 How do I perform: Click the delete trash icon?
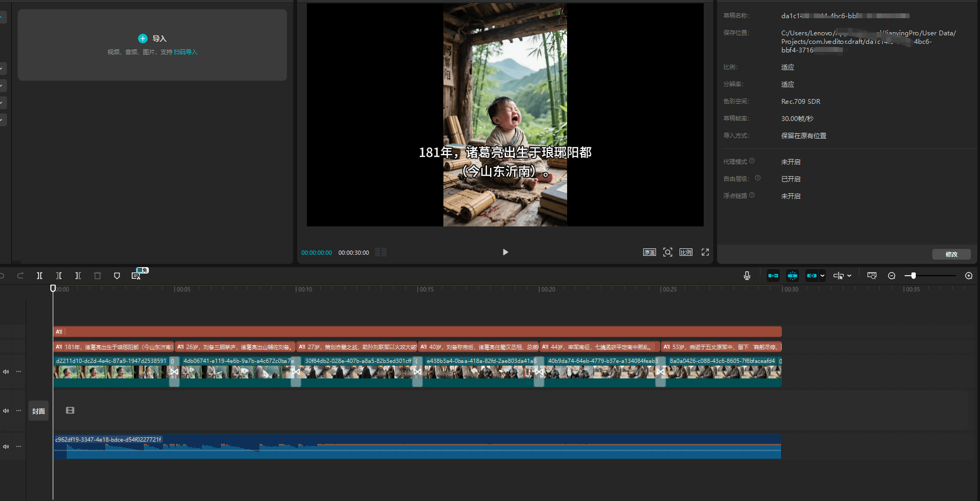(97, 276)
